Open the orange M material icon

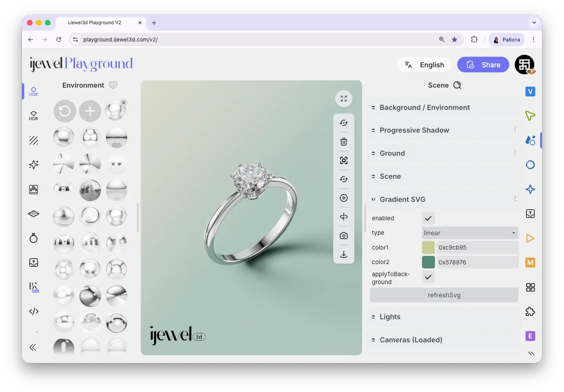(x=530, y=263)
